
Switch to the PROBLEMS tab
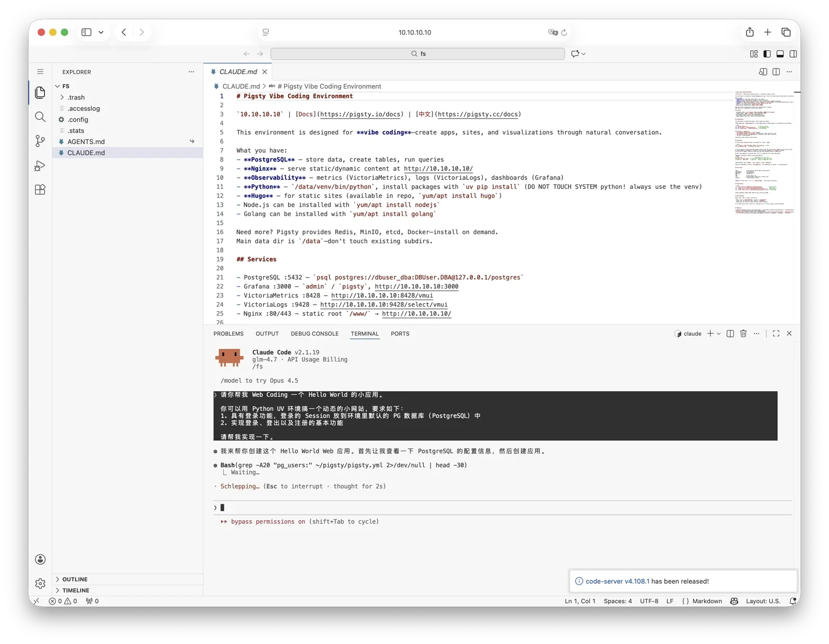(228, 334)
